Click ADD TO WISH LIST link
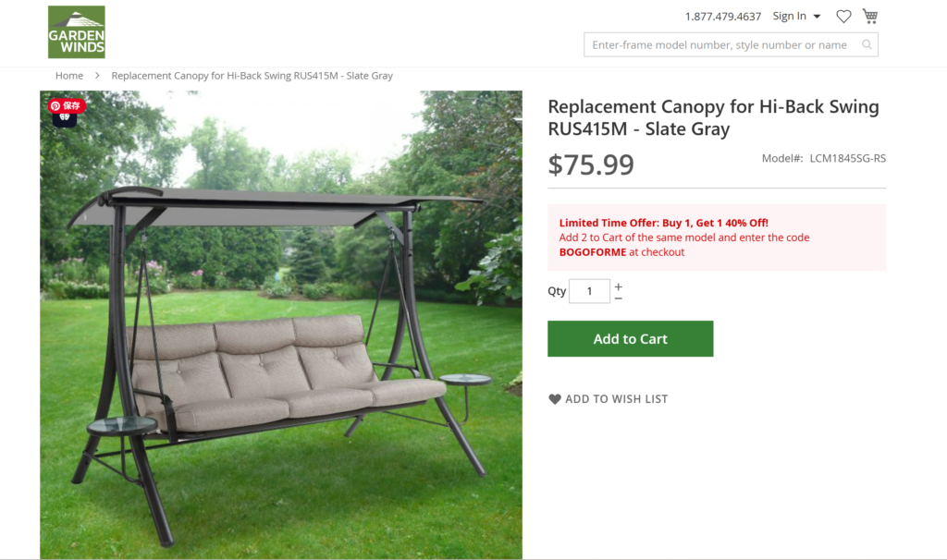Screen dimensions: 947x560 point(617,399)
